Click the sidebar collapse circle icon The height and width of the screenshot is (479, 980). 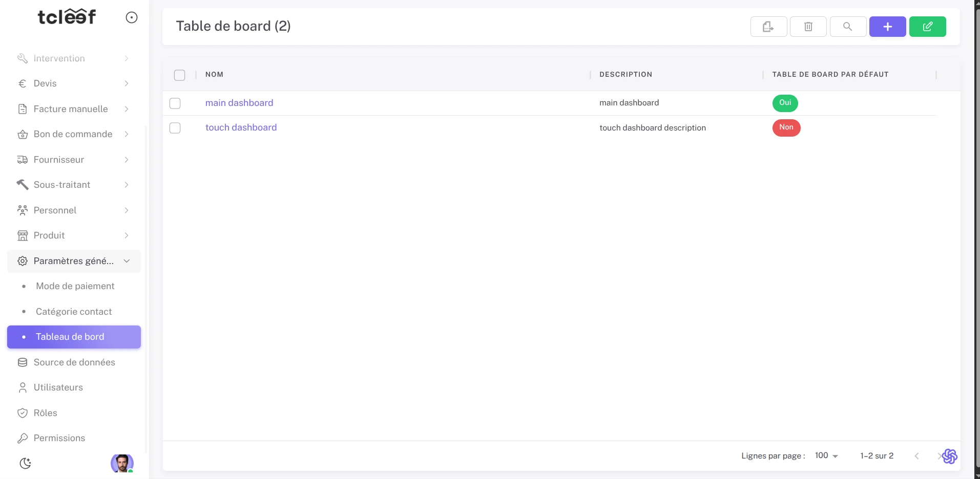coord(132,17)
